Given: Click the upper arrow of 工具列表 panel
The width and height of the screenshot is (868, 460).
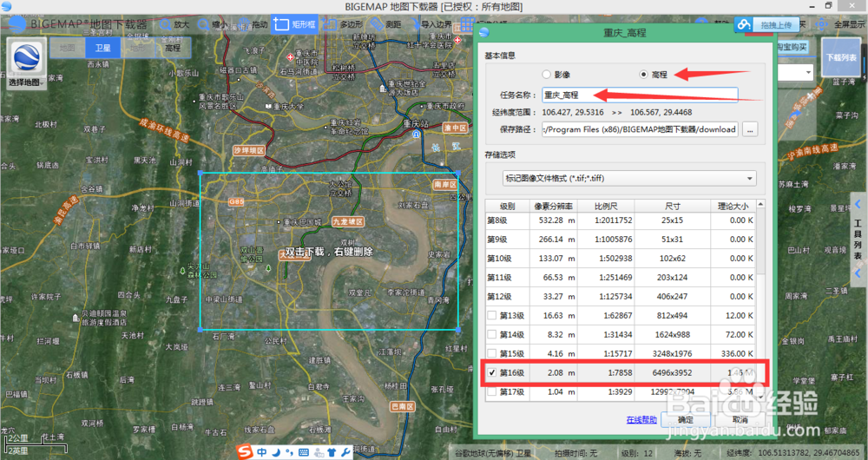Looking at the screenshot, I should (858, 204).
